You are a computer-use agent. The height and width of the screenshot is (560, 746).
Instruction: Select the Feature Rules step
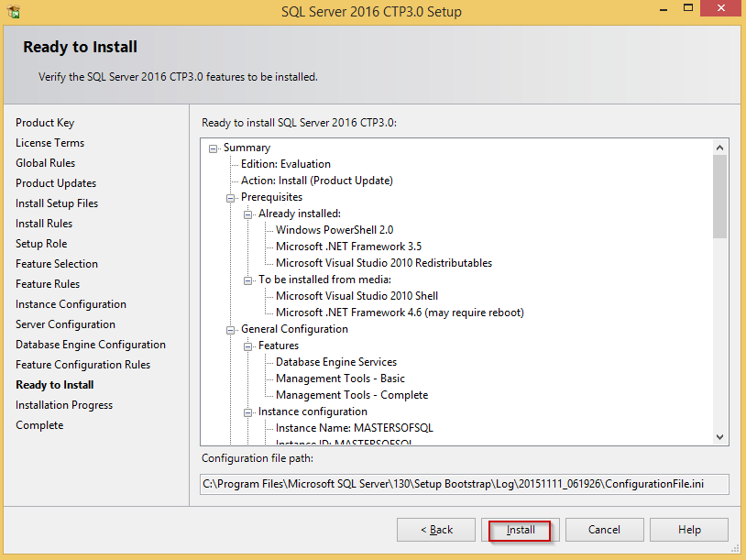(x=48, y=283)
